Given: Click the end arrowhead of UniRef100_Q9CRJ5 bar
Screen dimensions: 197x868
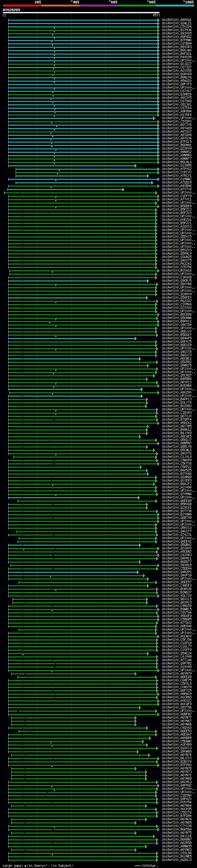Looking at the screenshot, I should 147,281.
